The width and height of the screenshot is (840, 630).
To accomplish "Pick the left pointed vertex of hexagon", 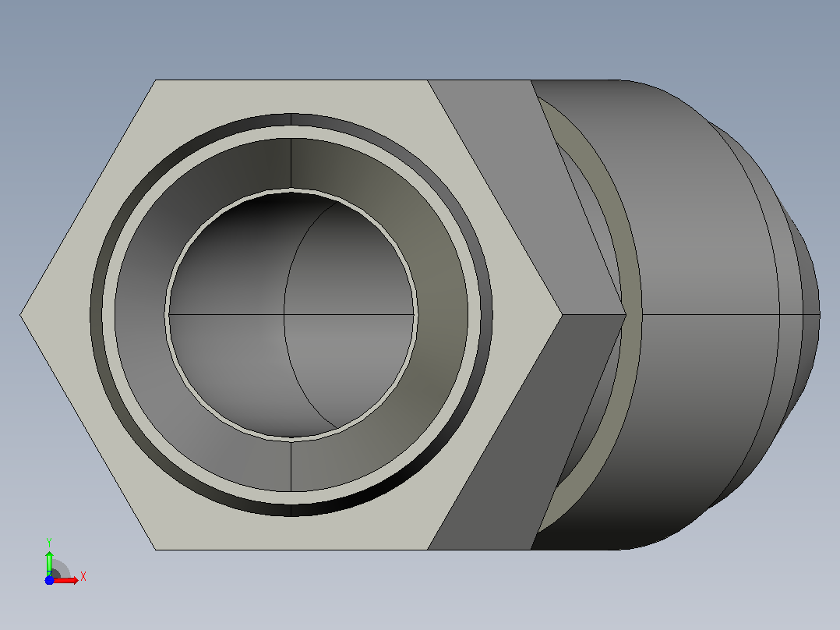I will pos(21,315).
